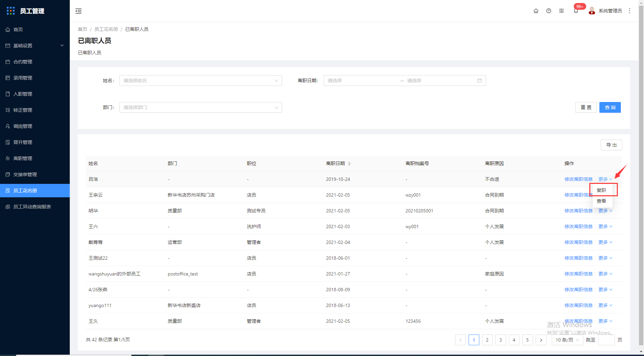Click 修改离职信息 for 王六

pos(579,226)
